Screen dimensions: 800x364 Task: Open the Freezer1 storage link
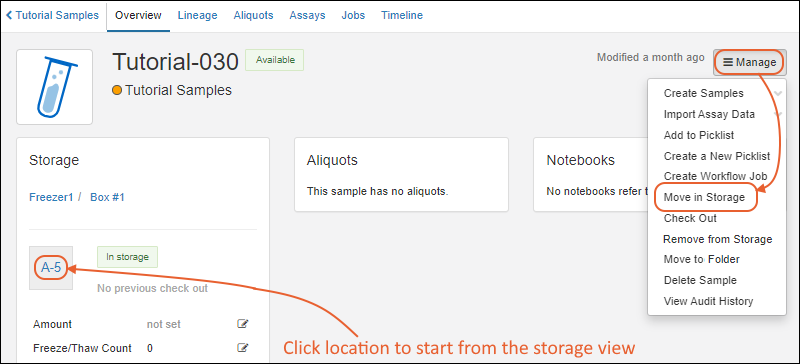52,197
